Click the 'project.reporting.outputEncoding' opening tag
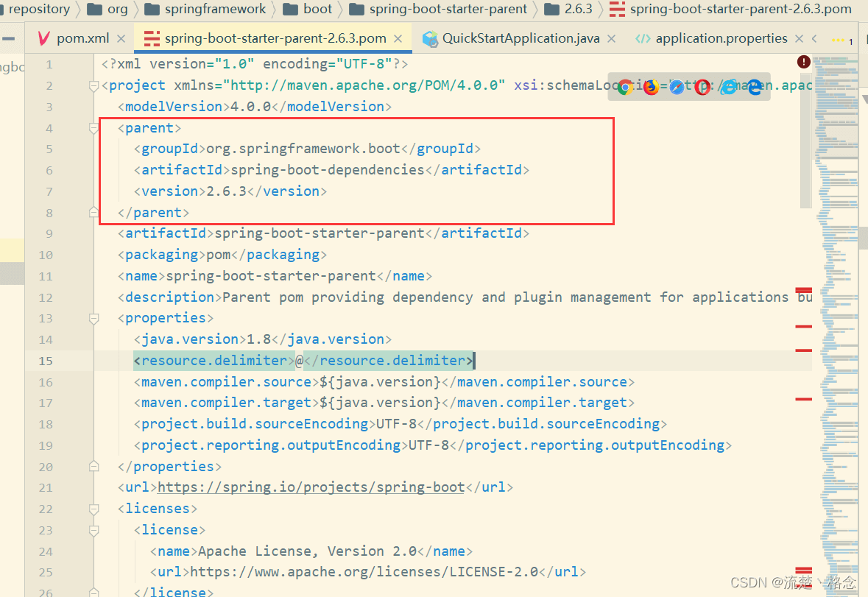 271,445
